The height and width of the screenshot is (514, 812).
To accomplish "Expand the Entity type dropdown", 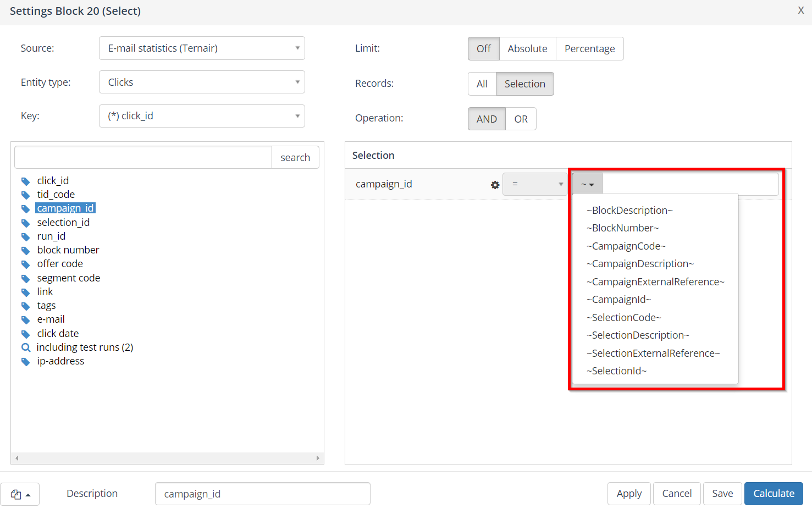I will click(202, 82).
